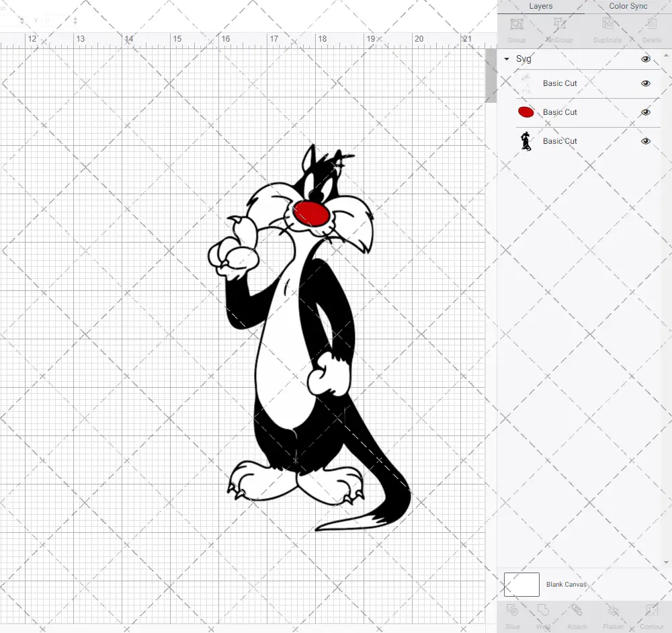Click the Attach tool icon
The height and width of the screenshot is (633, 672).
(x=577, y=610)
